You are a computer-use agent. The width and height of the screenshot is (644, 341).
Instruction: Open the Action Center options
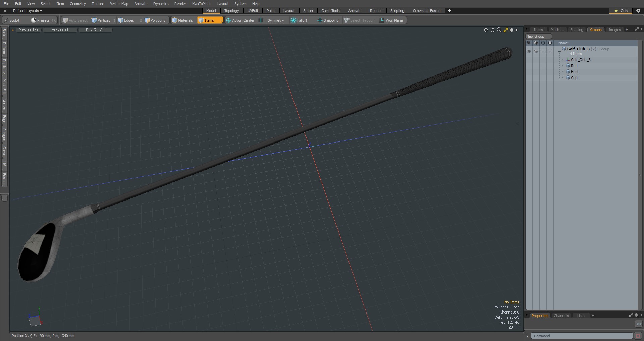click(240, 20)
